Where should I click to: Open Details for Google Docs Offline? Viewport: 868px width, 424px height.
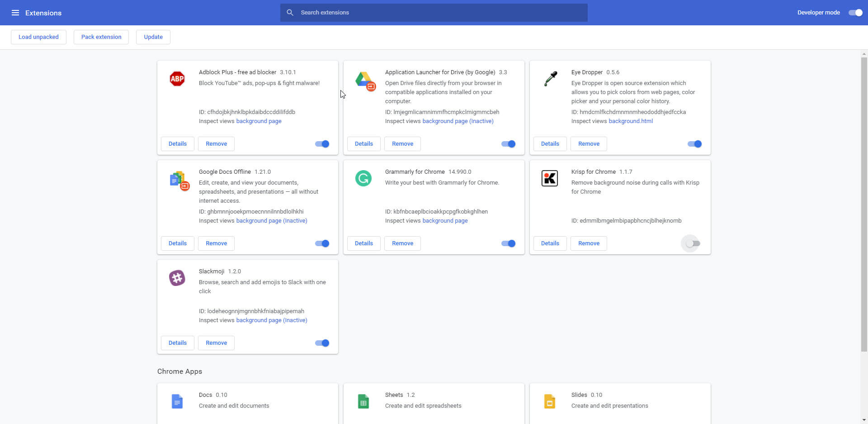click(x=178, y=243)
